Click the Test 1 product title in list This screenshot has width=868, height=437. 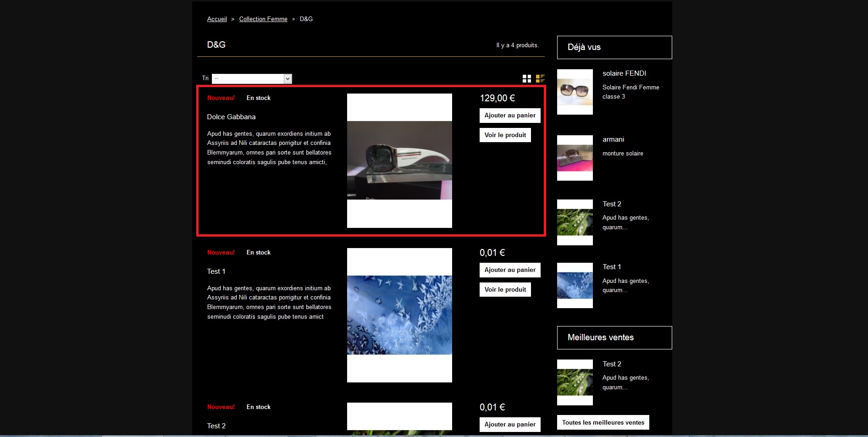216,271
